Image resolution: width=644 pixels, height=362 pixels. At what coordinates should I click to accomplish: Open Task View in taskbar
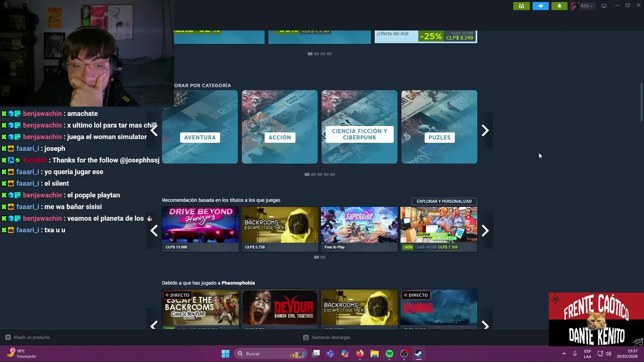pos(316,354)
